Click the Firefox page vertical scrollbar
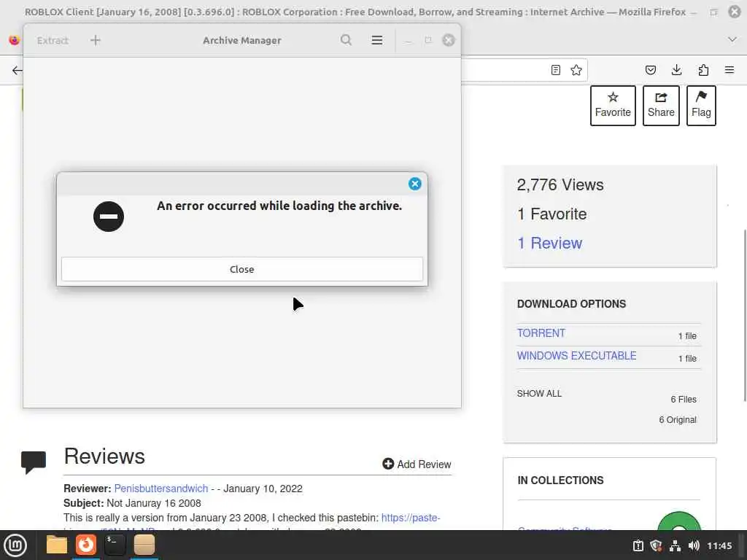Screen dimensions: 747x560 point(745,315)
